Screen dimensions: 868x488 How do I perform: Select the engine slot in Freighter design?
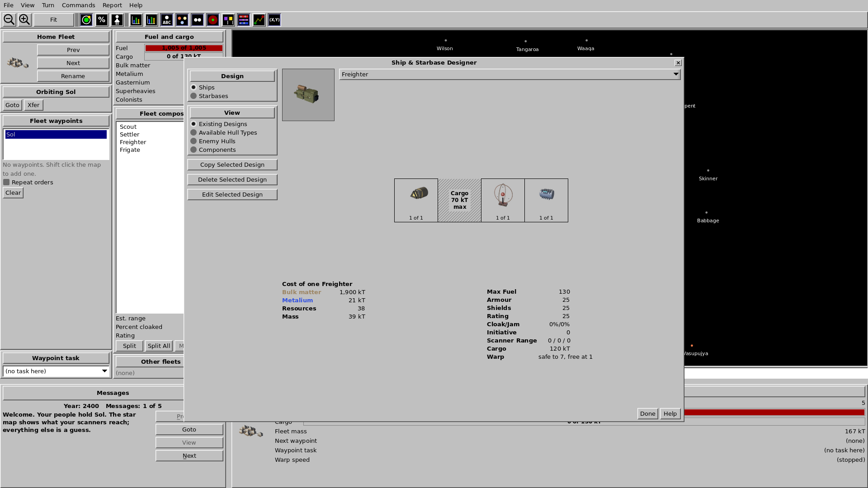click(x=416, y=200)
